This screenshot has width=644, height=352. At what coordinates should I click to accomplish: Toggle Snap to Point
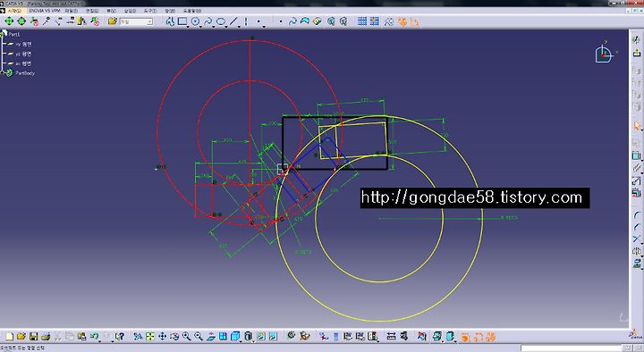[x=374, y=21]
